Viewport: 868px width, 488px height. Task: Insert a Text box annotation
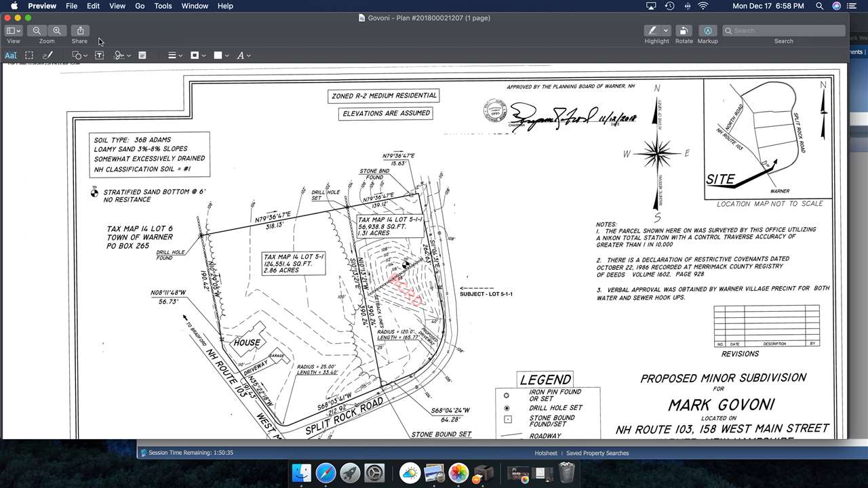[99, 56]
